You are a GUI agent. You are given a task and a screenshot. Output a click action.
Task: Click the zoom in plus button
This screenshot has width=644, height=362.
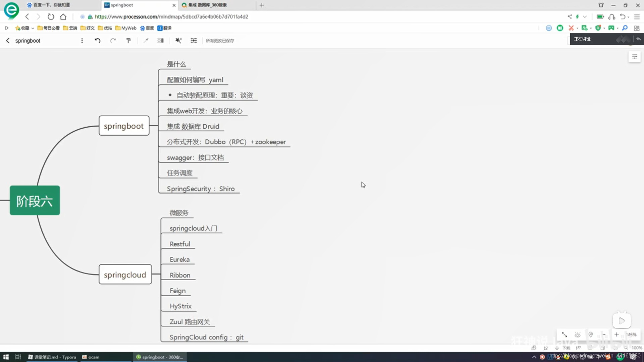[616, 335]
